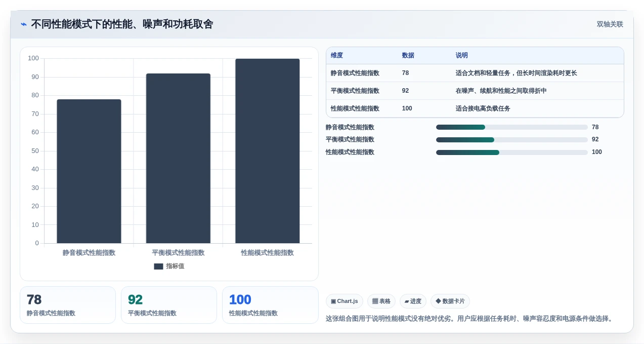
Task: Click the 性能模式性能指数 bar in chart
Action: 268,151
